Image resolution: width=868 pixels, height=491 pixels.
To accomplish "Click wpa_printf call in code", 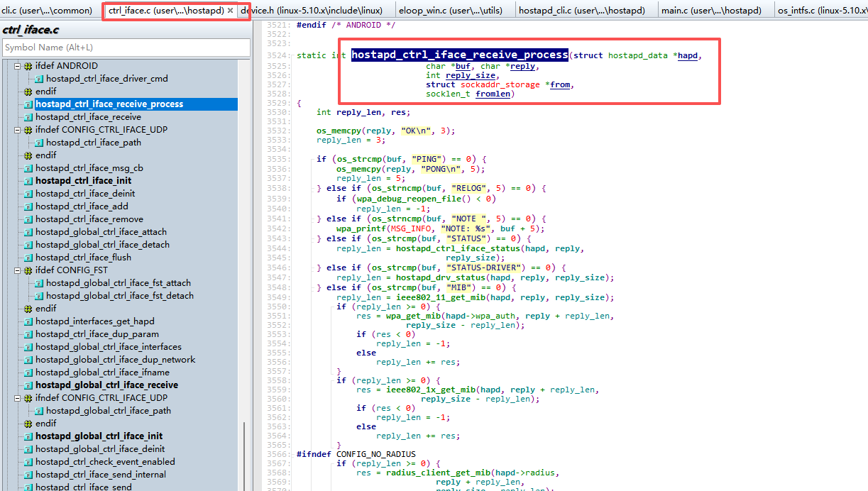I will (361, 228).
